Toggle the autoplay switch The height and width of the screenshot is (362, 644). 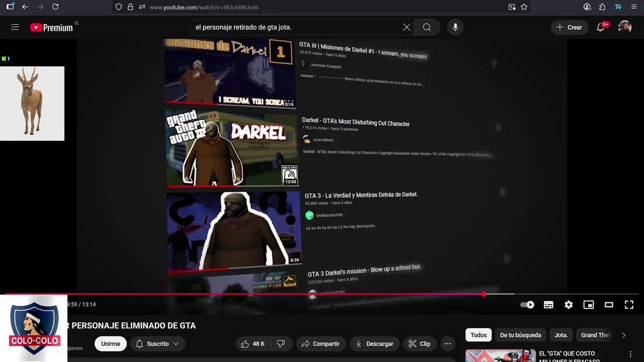click(x=527, y=305)
